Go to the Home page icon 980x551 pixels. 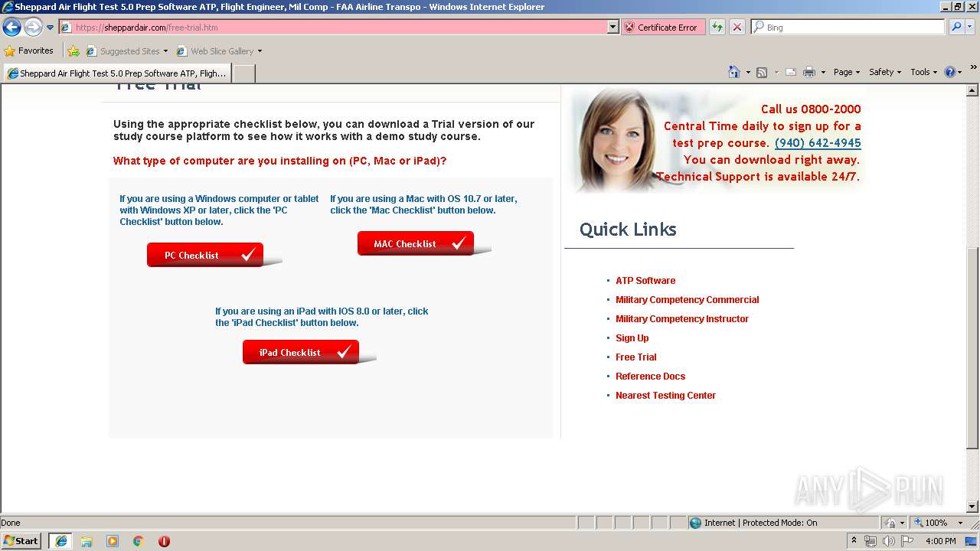[733, 72]
